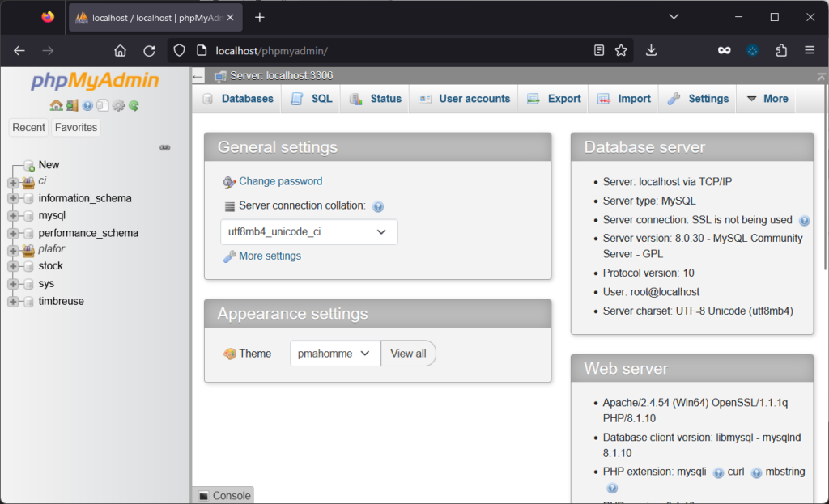Screen dimensions: 829x504
Task: Select the timbreuse database in tree
Action: [62, 301]
